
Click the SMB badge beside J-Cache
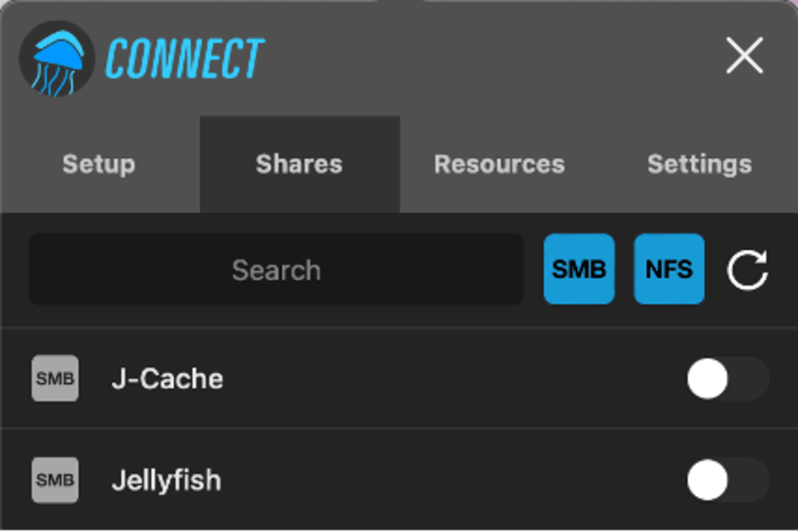tap(55, 379)
